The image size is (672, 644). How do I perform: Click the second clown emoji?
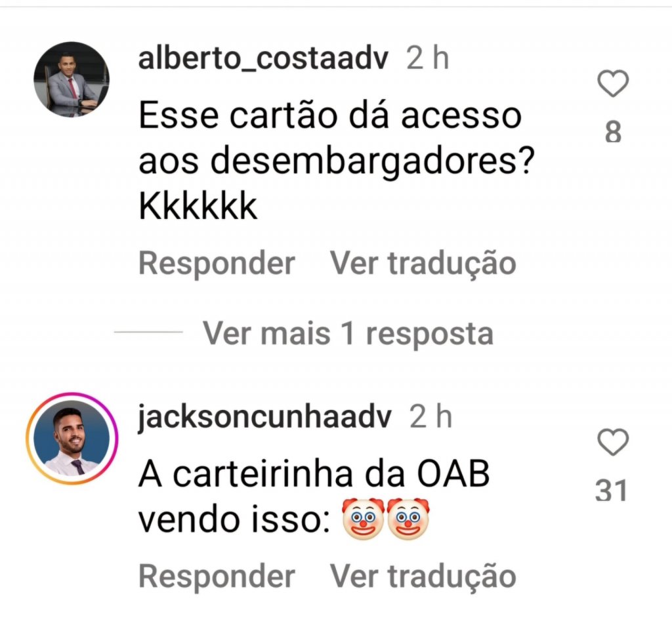pyautogui.click(x=408, y=518)
